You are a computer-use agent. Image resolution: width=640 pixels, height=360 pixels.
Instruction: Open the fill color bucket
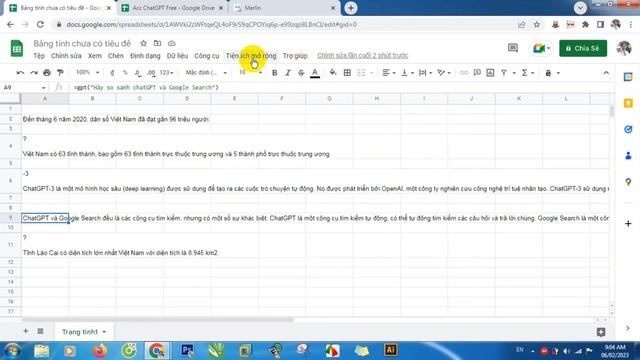[x=333, y=73]
